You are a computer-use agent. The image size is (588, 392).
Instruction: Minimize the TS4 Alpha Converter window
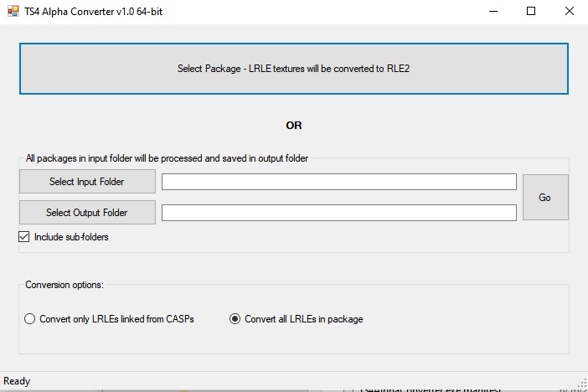(x=493, y=11)
